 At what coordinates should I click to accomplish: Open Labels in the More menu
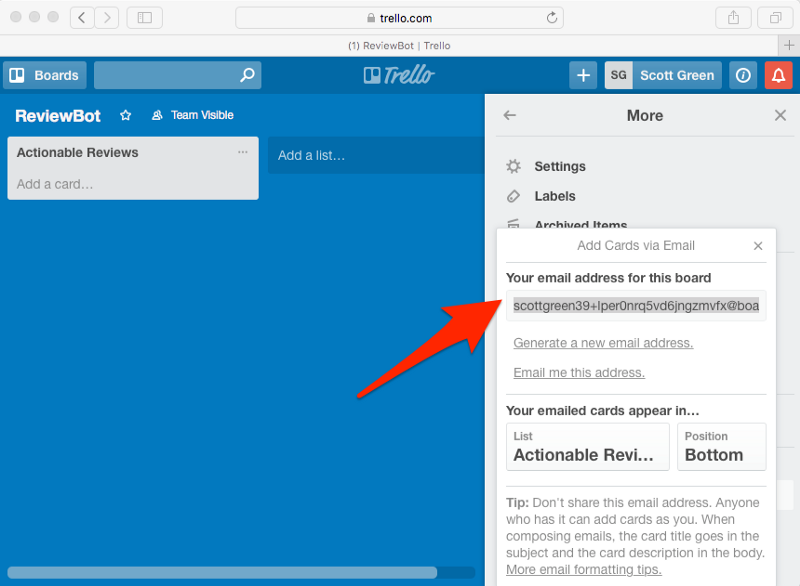click(554, 196)
